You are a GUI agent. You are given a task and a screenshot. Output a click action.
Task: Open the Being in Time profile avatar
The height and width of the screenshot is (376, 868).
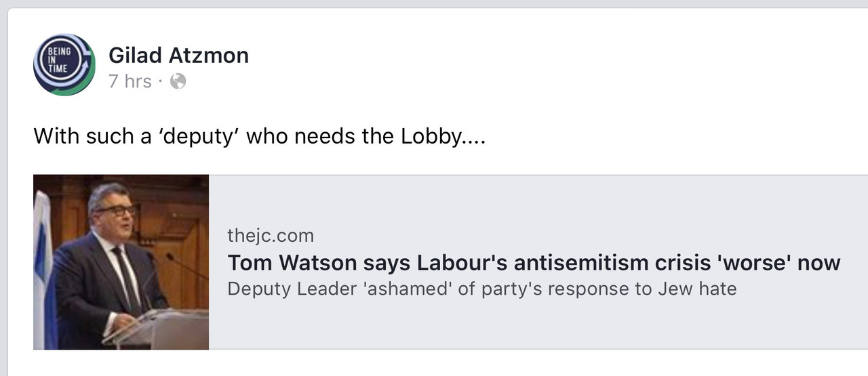[x=64, y=64]
